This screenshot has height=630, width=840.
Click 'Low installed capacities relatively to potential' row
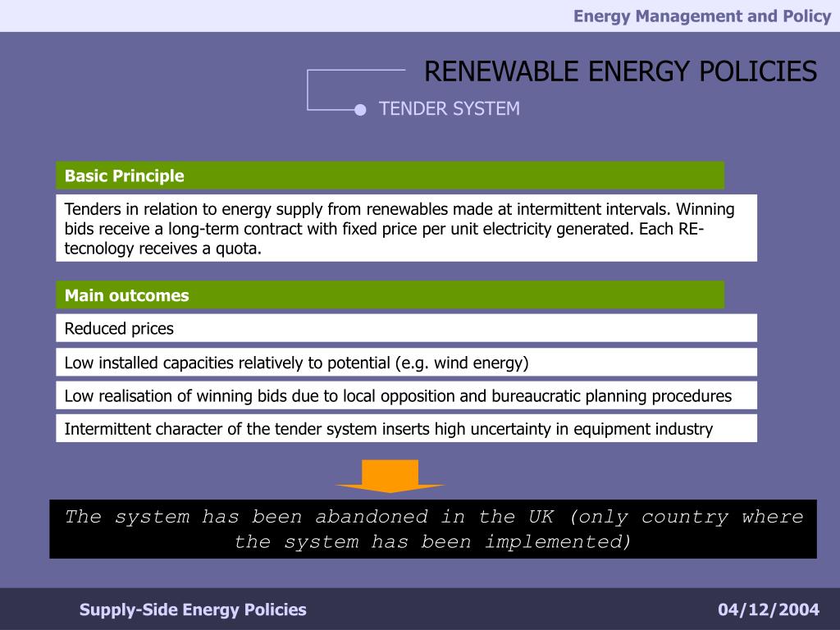pos(407,362)
